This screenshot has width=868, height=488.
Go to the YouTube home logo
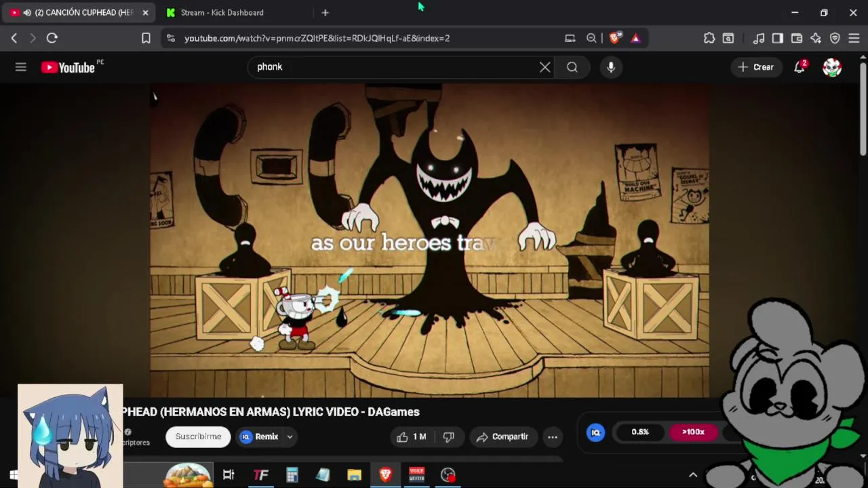68,67
